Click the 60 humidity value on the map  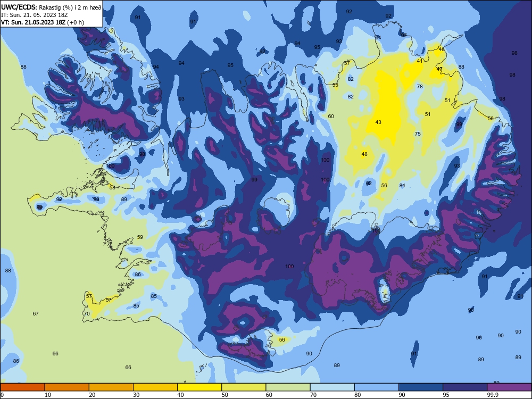click(331, 117)
